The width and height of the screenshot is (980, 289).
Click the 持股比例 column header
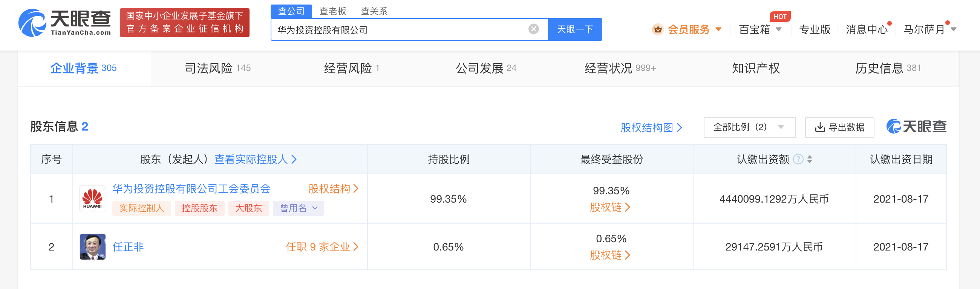[449, 159]
